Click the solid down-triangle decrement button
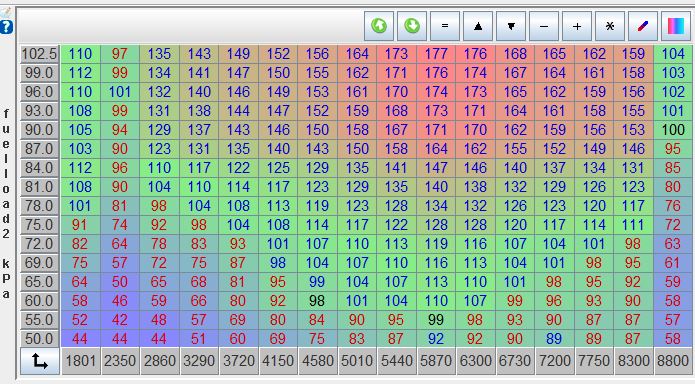The width and height of the screenshot is (695, 384). coord(511,26)
